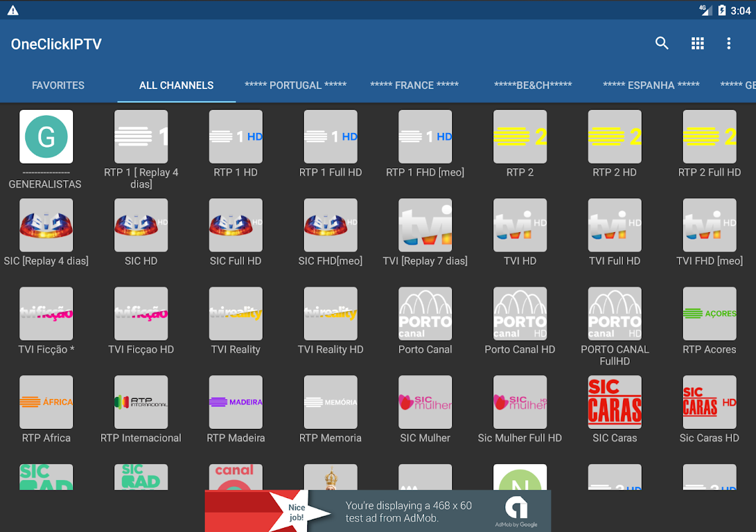Viewport: 756px width, 532px height.
Task: Open the RTP 1 HD channel logo
Action: 236,136
